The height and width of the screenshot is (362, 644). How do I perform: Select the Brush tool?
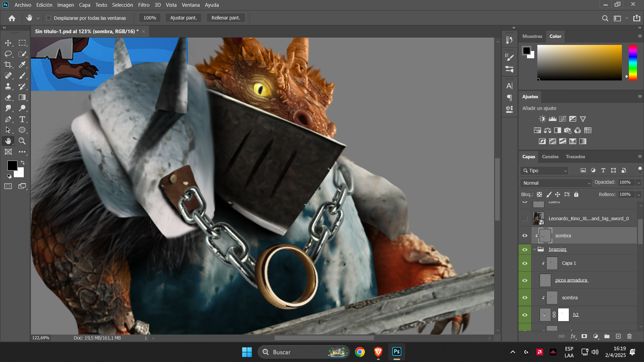(x=22, y=76)
